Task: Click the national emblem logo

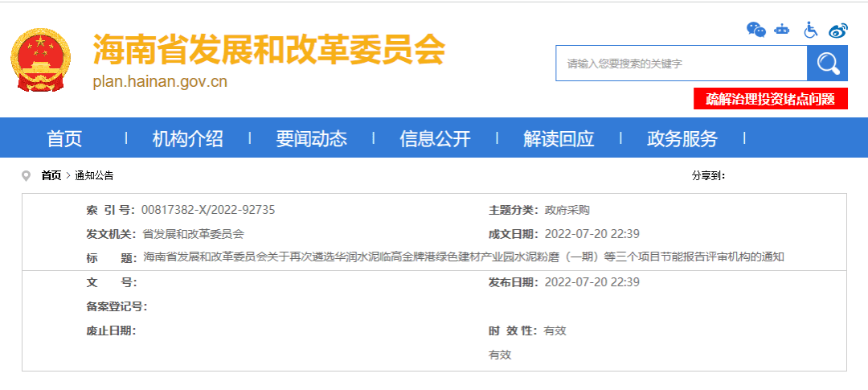Action: tap(40, 60)
